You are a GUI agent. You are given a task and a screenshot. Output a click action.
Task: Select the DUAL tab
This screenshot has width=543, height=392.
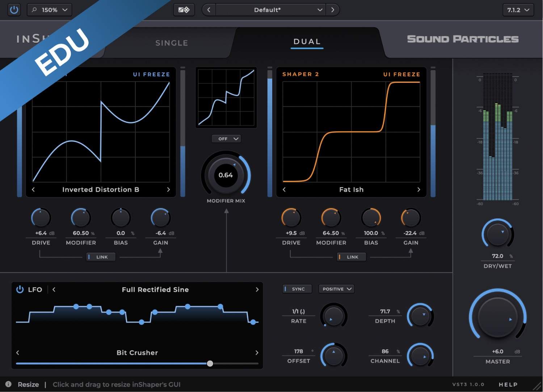coord(307,42)
